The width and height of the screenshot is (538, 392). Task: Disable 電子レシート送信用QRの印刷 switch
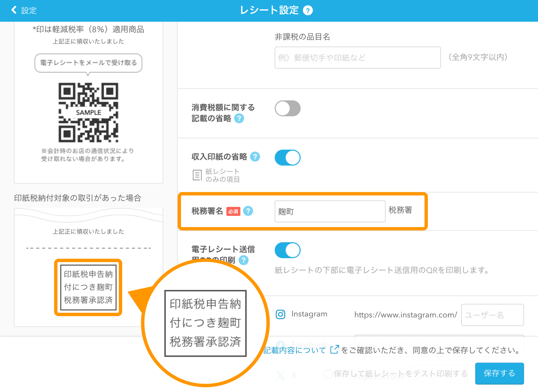click(287, 250)
